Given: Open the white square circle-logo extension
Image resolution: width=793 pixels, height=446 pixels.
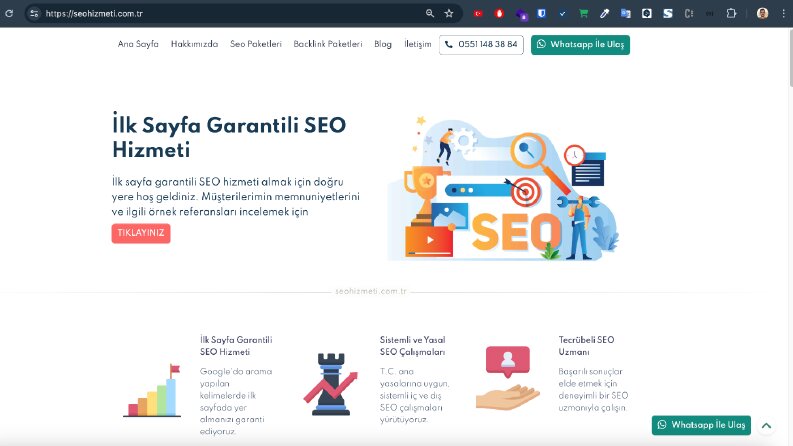Looking at the screenshot, I should click(647, 14).
